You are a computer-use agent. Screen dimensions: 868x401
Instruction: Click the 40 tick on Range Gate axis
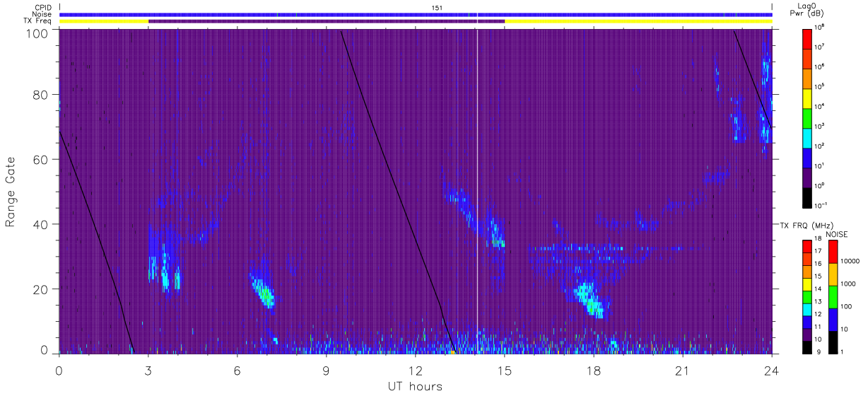click(42, 224)
